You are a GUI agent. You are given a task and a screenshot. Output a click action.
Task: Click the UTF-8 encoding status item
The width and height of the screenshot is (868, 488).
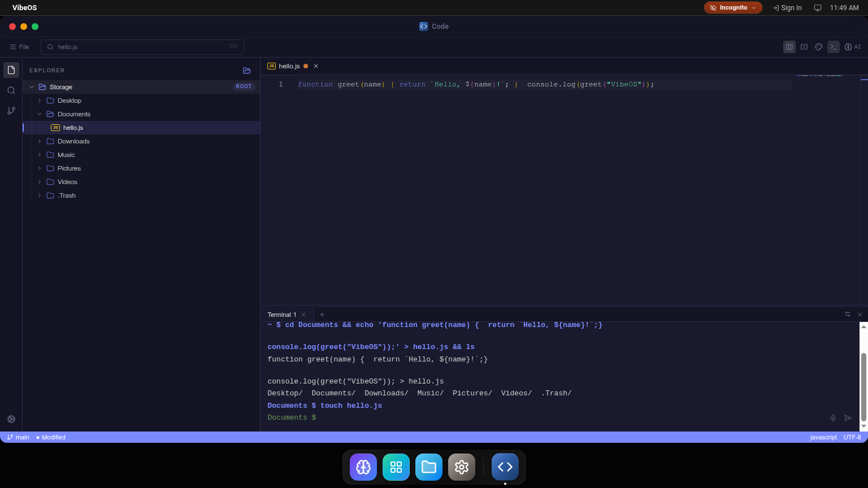(x=852, y=437)
